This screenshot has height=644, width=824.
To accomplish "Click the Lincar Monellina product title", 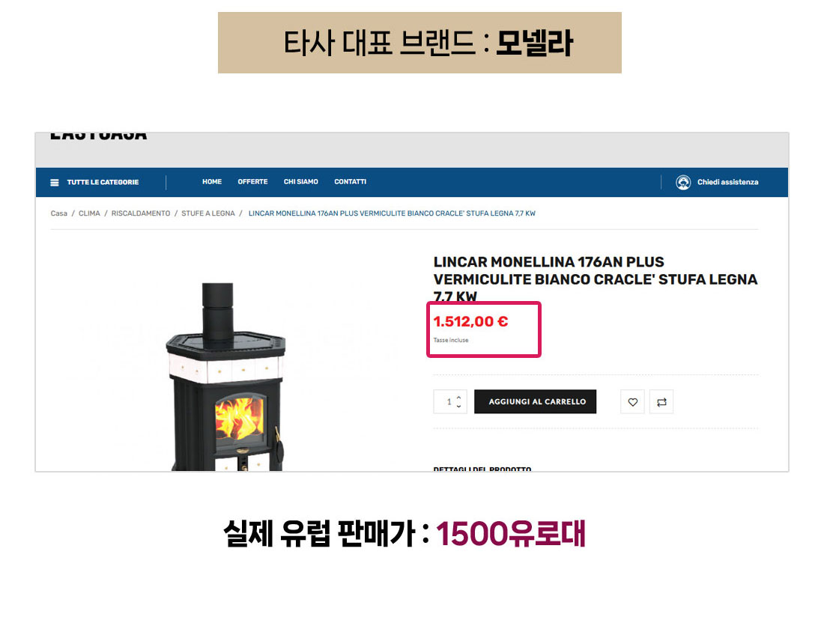I will click(x=595, y=279).
